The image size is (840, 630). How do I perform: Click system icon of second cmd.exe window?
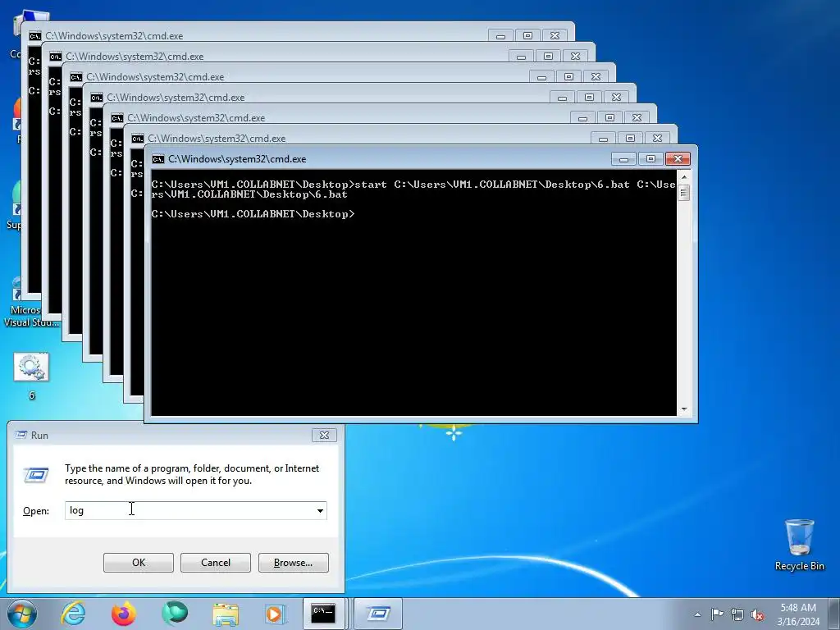[55, 57]
